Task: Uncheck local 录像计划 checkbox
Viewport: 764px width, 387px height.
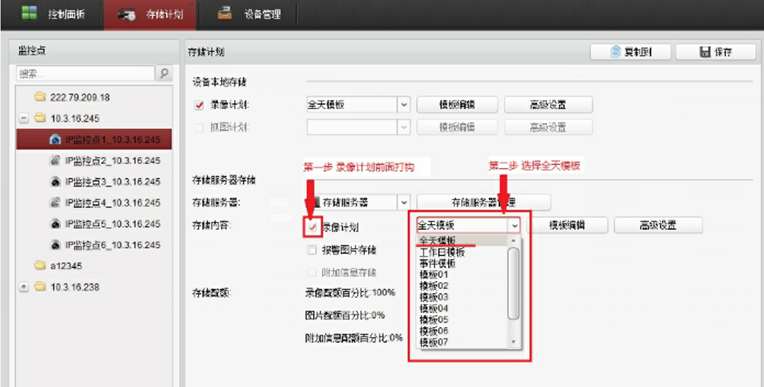Action: click(199, 105)
